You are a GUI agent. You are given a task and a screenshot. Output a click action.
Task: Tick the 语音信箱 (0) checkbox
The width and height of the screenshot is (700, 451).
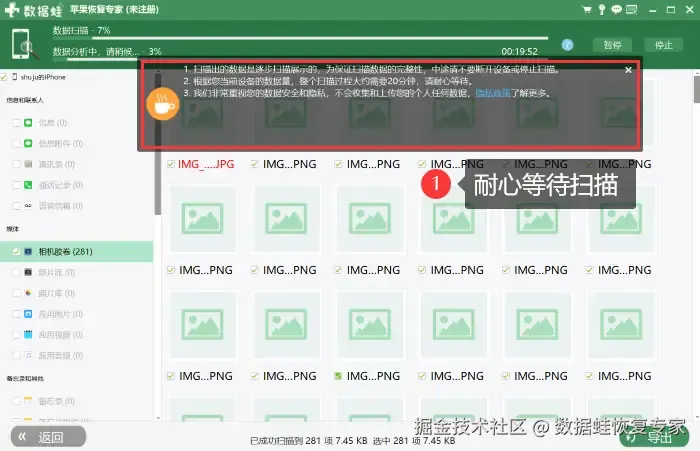click(x=16, y=206)
